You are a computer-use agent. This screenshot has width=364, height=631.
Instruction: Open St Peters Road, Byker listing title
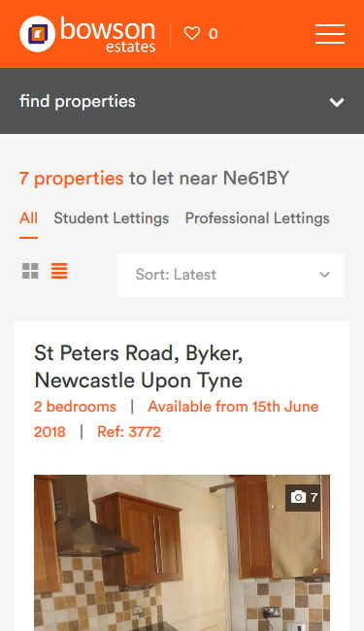pyautogui.click(x=139, y=367)
